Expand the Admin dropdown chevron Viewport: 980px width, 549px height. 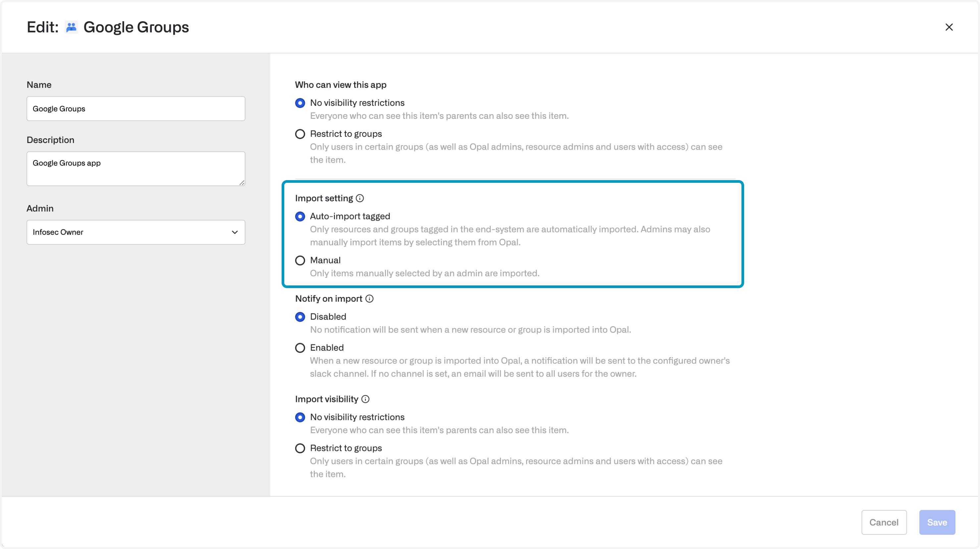coord(235,232)
